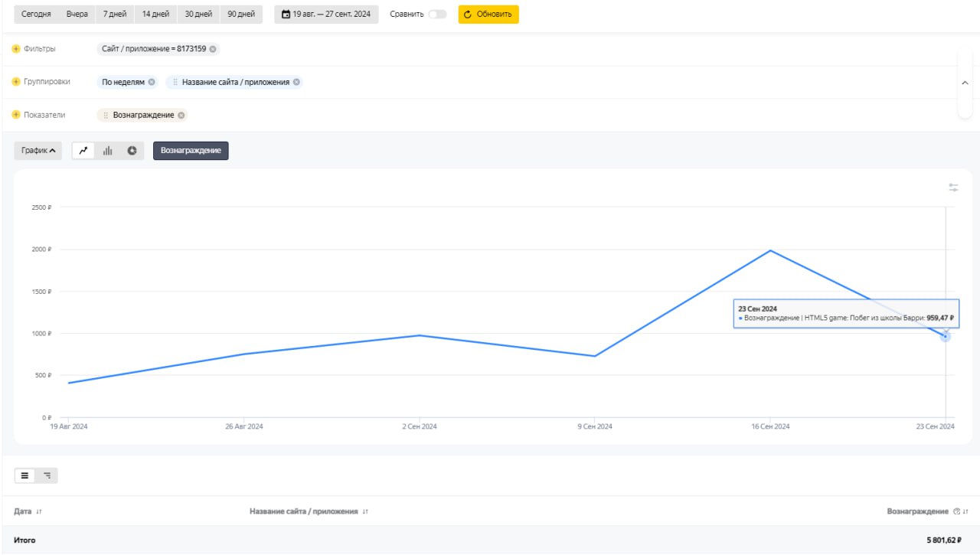The image size is (980, 555).
Task: Click the dark Вознаграждение metric button
Action: tap(191, 151)
